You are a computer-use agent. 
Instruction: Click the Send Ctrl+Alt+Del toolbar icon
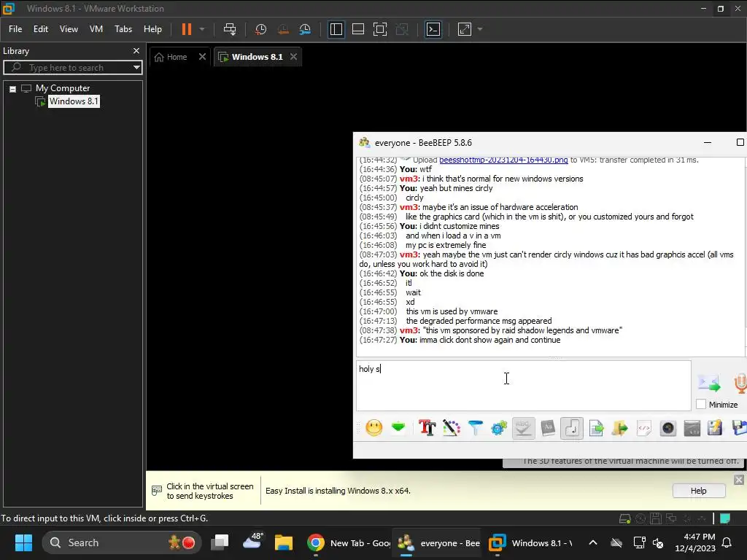click(x=230, y=29)
